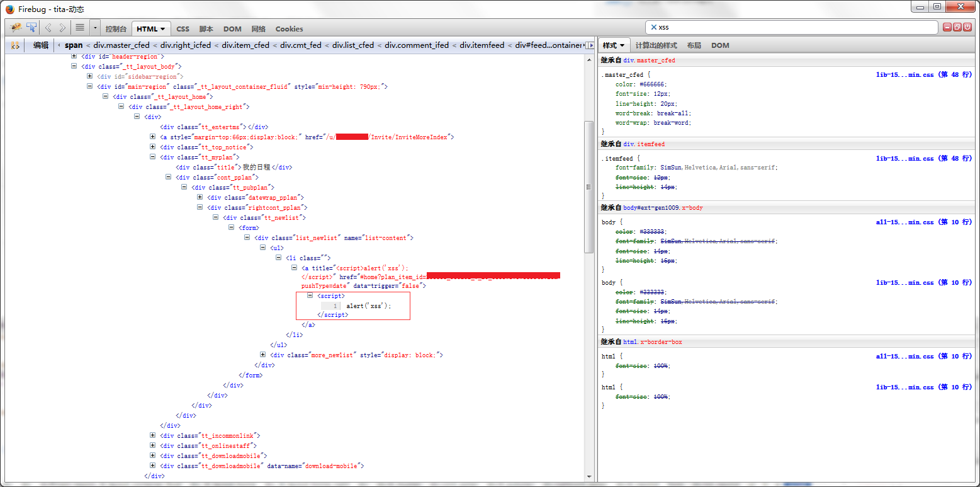980x487 pixels.
Task: Switch to 计算出的样式 computed tab
Action: [656, 45]
